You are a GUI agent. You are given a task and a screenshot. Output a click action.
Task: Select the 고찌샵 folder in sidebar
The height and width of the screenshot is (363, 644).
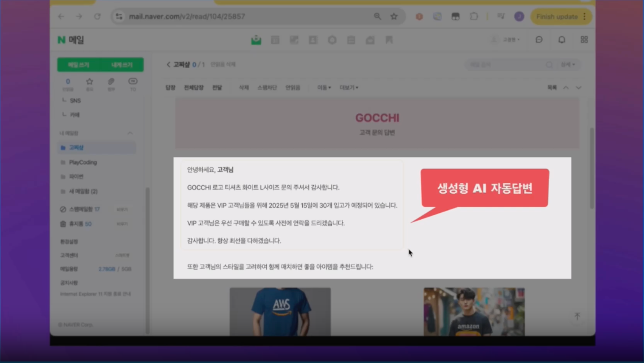pos(97,147)
